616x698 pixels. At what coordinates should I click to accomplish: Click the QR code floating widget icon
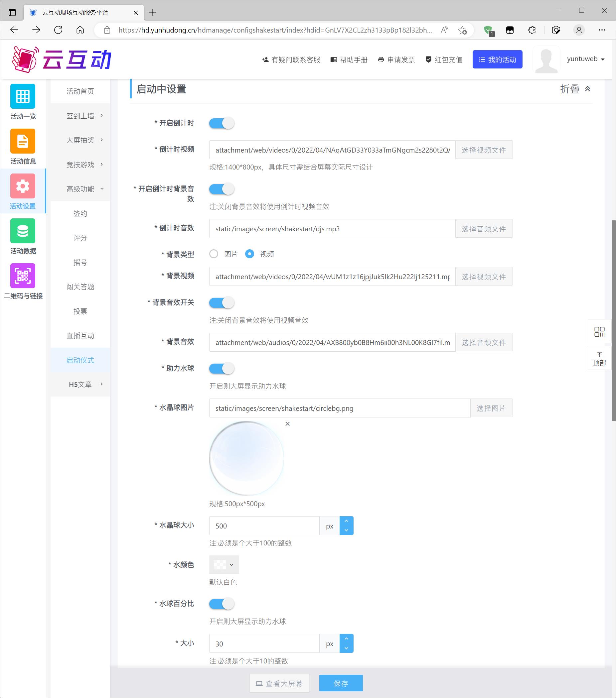(599, 332)
